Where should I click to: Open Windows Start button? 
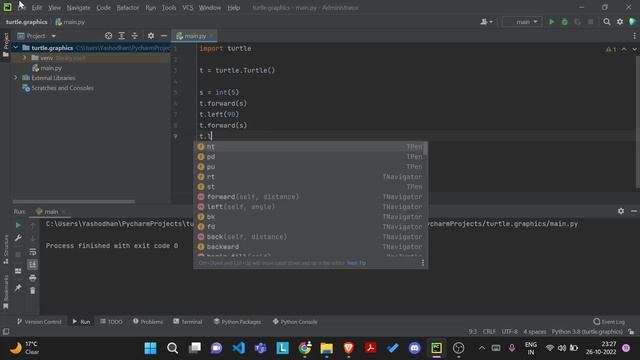pos(151,348)
